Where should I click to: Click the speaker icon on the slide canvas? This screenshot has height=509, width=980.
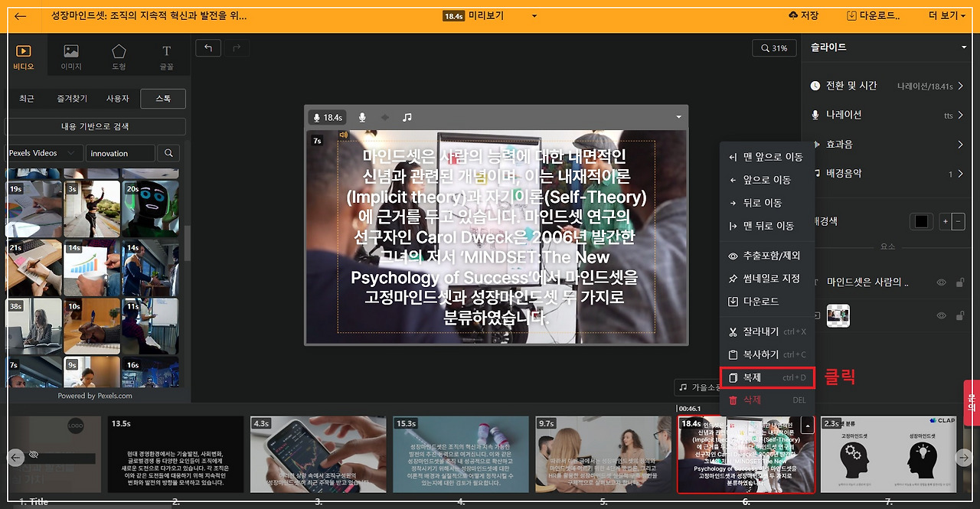coord(343,135)
